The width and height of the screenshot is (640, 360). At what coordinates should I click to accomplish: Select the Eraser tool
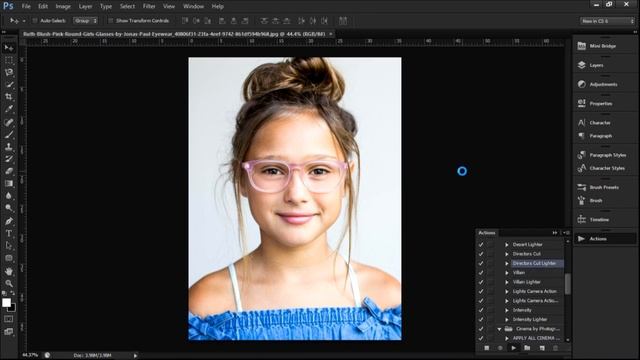(x=9, y=171)
